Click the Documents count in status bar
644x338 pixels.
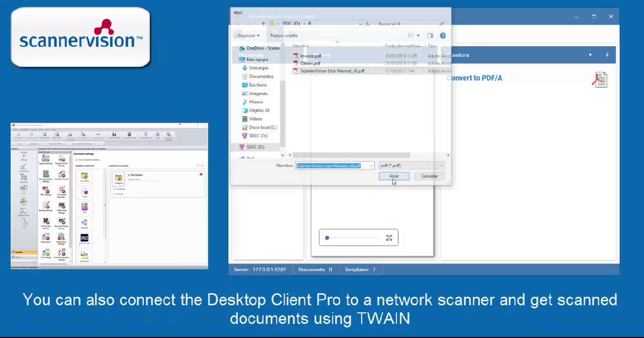(315, 269)
